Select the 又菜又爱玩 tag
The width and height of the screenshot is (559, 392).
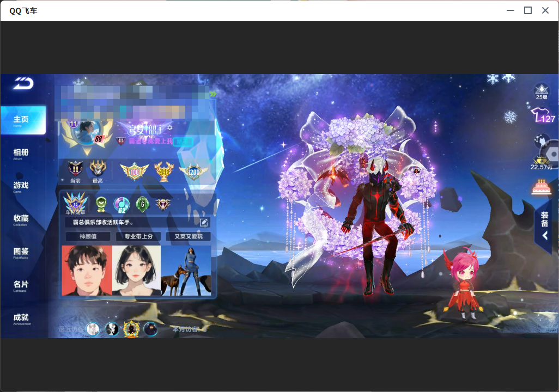(x=189, y=236)
